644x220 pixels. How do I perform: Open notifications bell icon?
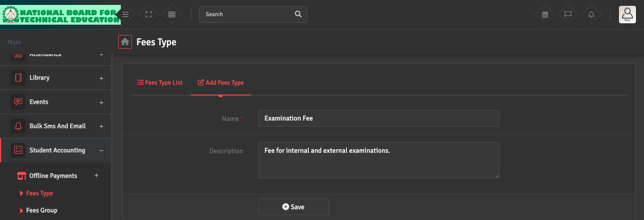click(591, 14)
